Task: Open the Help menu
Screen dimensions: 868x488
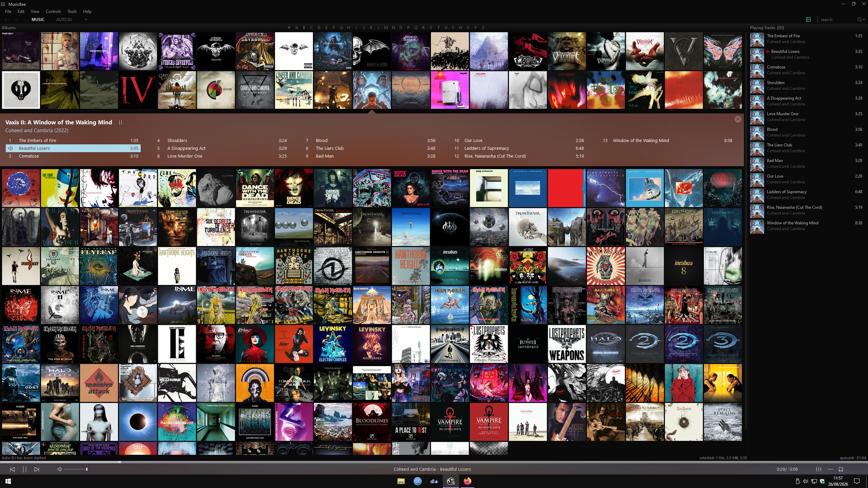Action: (x=87, y=12)
